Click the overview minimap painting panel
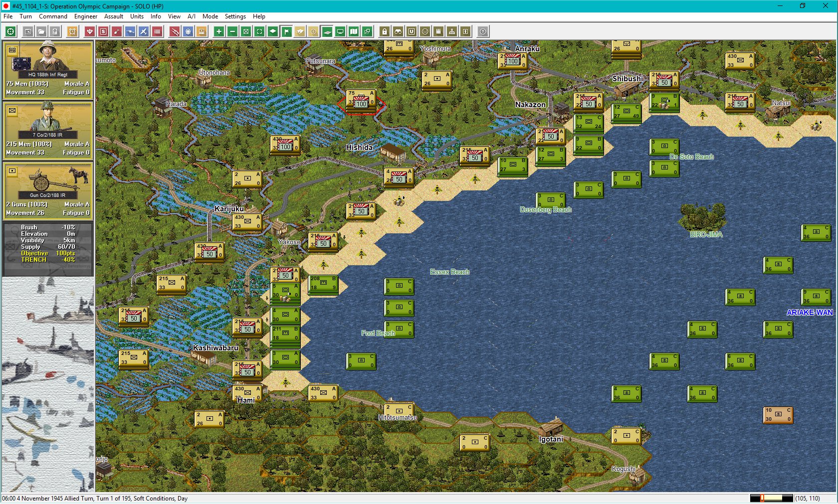Viewport: 838px width, 504px height. pyautogui.click(x=48, y=384)
